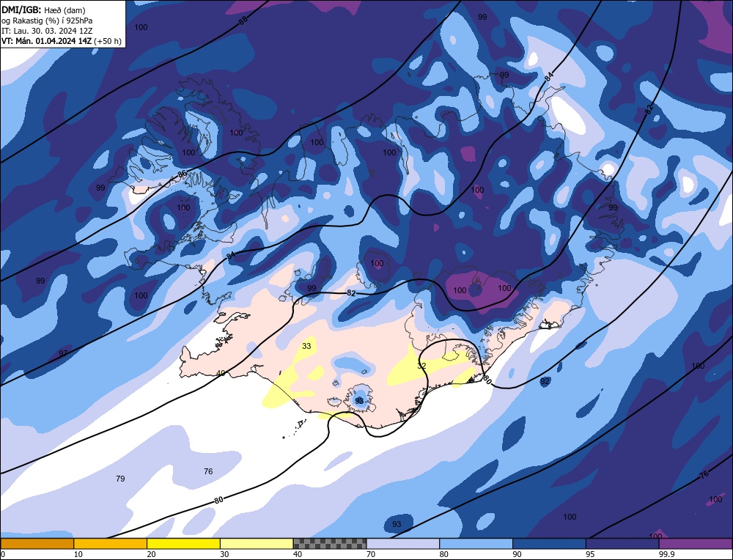Click the 90–95 medium blue legend swatch
733x560 pixels.
549,543
